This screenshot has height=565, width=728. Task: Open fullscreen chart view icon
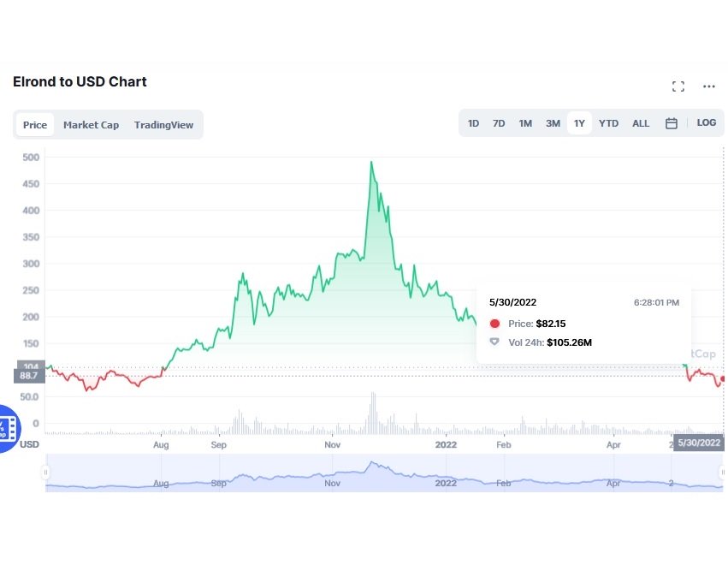click(x=678, y=86)
